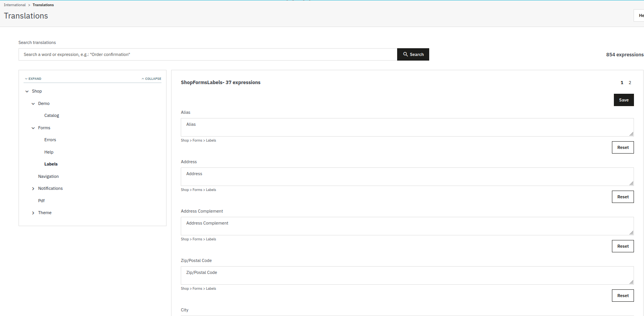Select the Labels tree item
The image size is (644, 316).
click(51, 164)
